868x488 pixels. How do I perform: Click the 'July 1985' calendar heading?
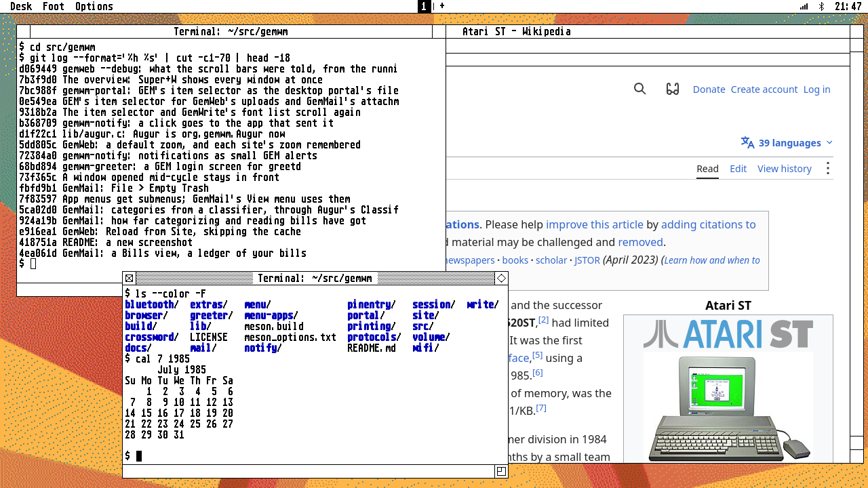click(x=182, y=369)
